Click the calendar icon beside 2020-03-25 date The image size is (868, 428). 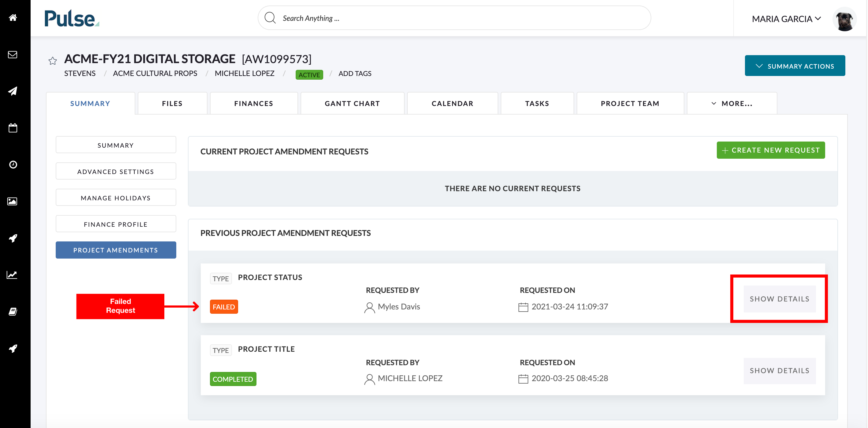[523, 379]
